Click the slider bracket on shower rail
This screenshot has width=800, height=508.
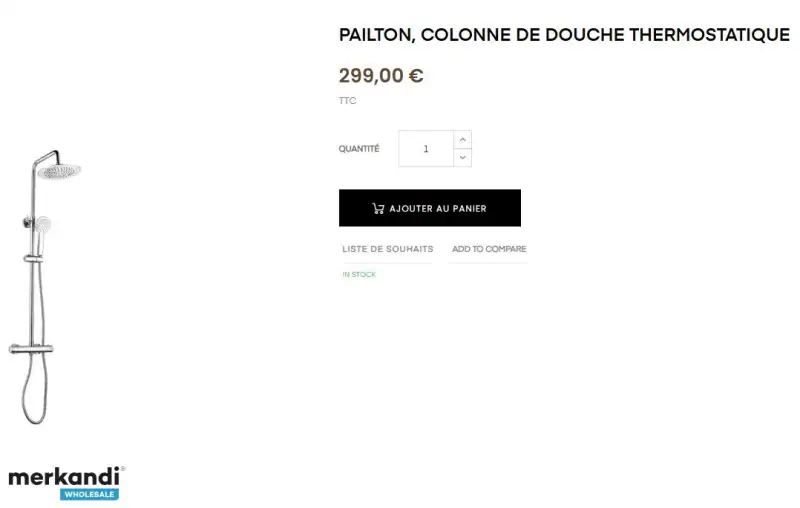[33, 260]
